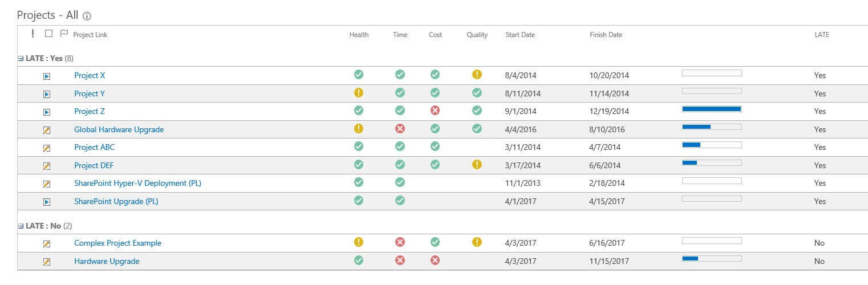Click the Yes value in Project X row
The height and width of the screenshot is (285, 868).
[820, 75]
